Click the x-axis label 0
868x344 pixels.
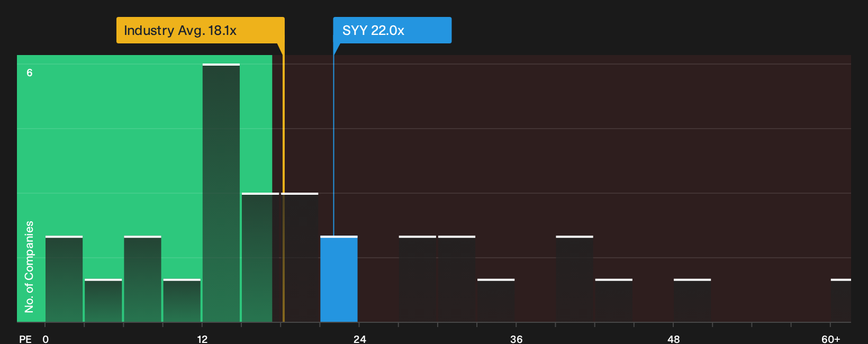[46, 339]
